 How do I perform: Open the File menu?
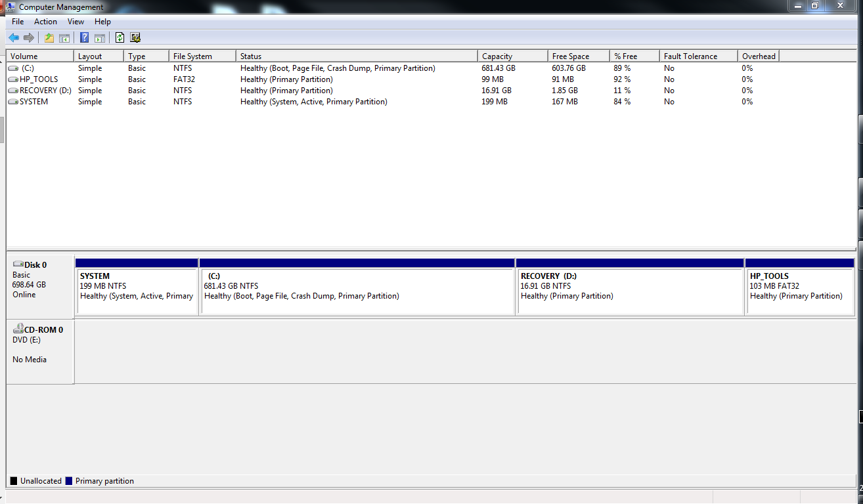coord(18,22)
